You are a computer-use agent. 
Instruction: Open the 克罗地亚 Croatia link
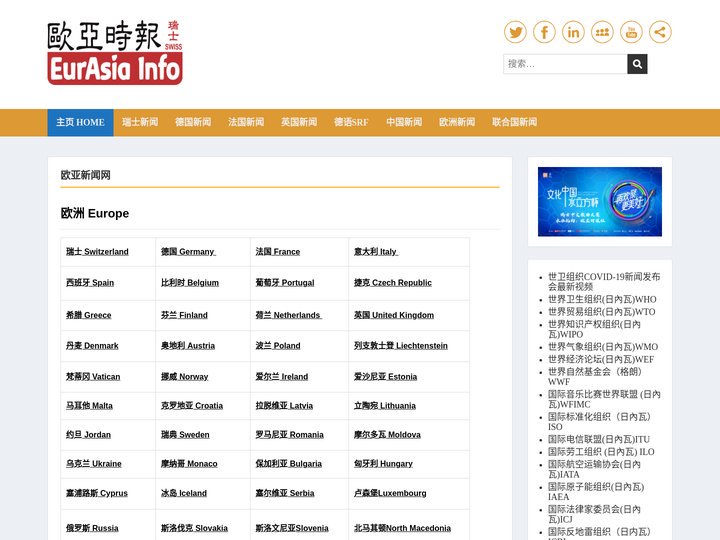pyautogui.click(x=192, y=406)
